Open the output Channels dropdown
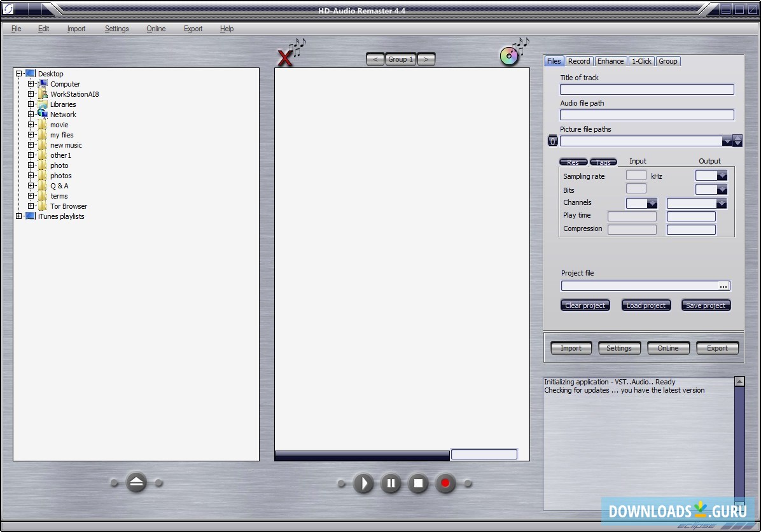Screen dimensions: 761x532 click(x=722, y=204)
